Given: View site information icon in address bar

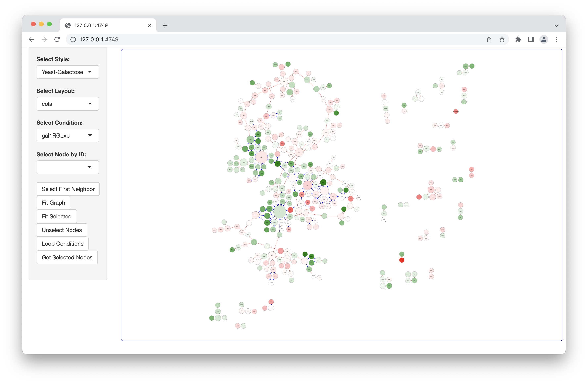Looking at the screenshot, I should tap(73, 40).
